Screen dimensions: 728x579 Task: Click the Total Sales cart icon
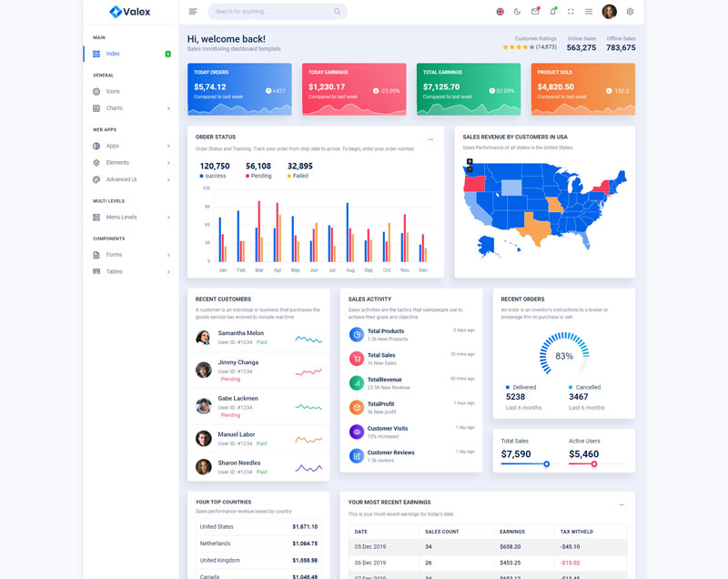(x=357, y=359)
